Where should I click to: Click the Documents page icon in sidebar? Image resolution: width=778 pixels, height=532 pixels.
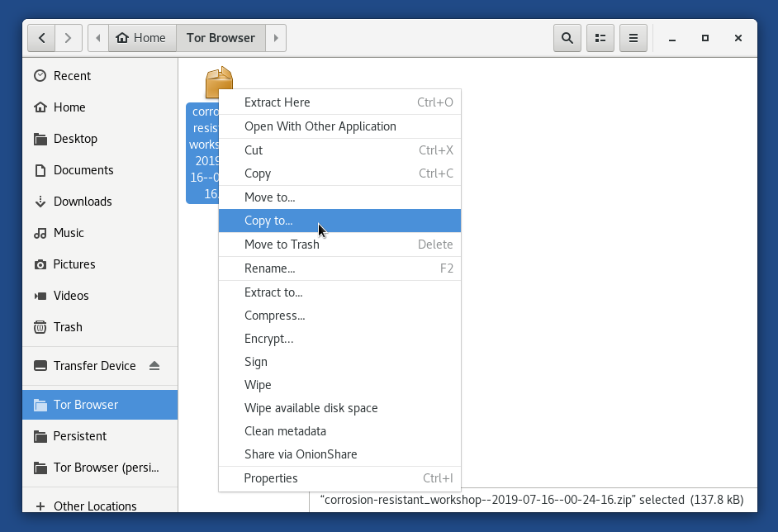click(40, 170)
